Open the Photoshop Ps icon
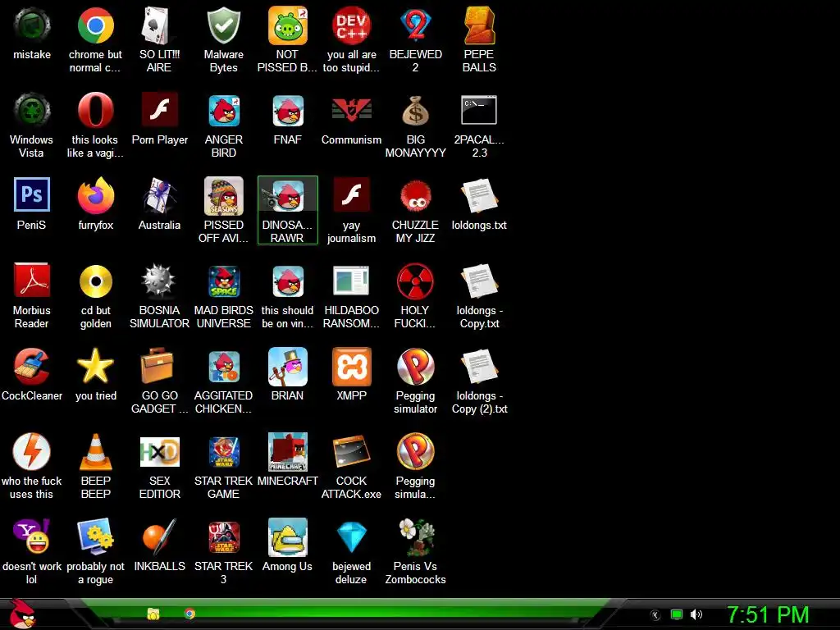The height and width of the screenshot is (630, 840). 32,195
